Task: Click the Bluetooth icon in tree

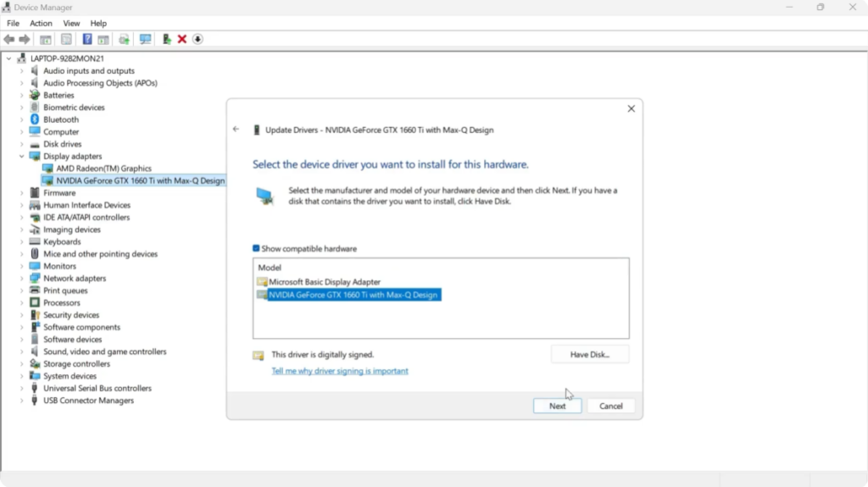Action: pyautogui.click(x=34, y=119)
